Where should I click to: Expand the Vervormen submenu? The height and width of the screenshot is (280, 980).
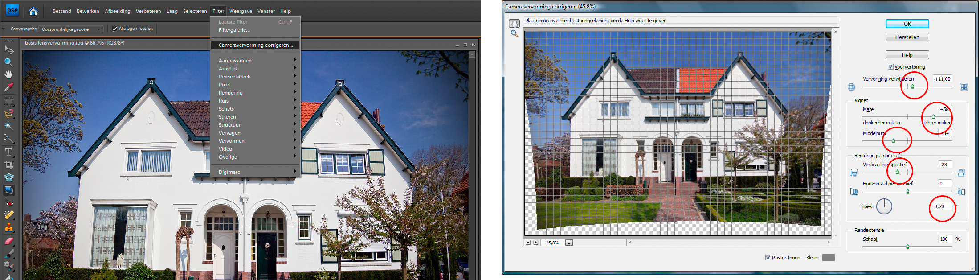[255, 141]
